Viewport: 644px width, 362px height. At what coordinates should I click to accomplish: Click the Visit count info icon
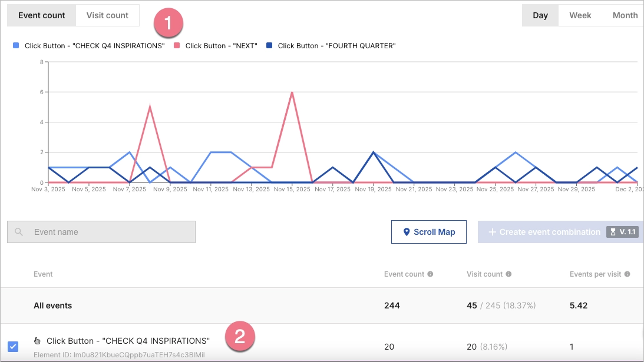[508, 274]
